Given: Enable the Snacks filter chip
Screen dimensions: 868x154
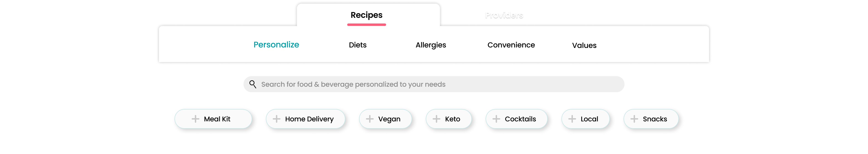Looking at the screenshot, I should click(x=655, y=119).
